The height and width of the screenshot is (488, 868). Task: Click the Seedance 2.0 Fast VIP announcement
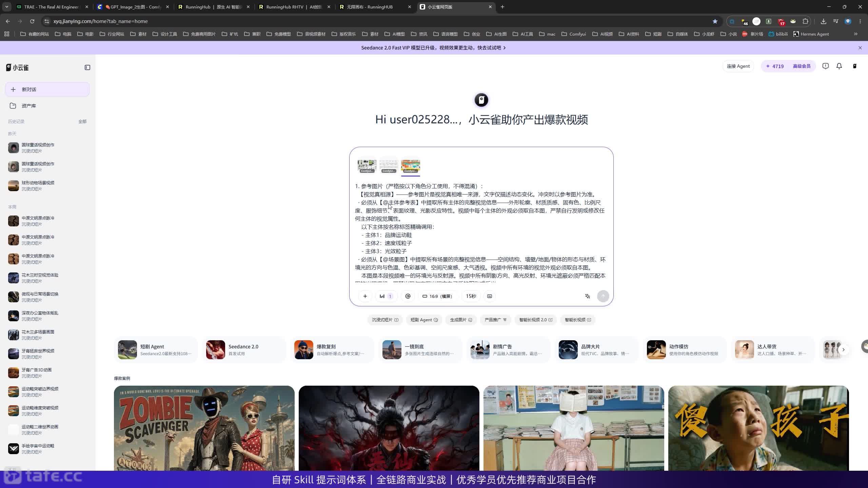click(433, 48)
